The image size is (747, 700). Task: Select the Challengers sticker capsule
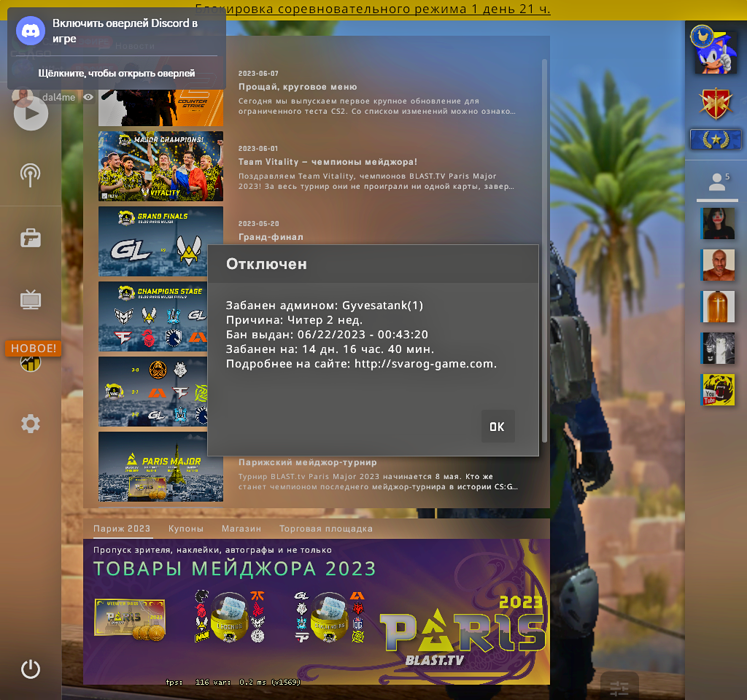pos(329,617)
